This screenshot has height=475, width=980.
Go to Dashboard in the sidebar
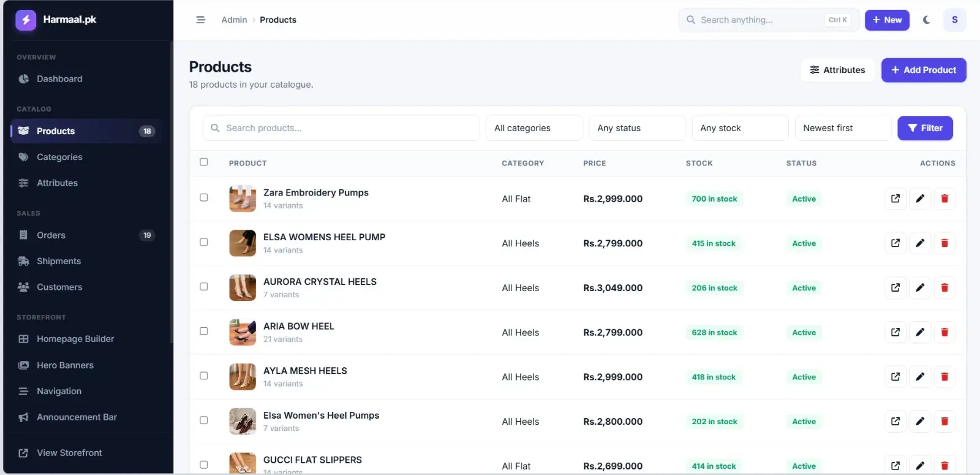click(86, 79)
